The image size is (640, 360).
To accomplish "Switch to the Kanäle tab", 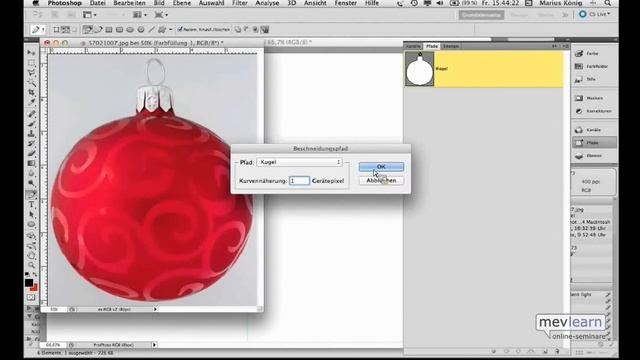I will 413,46.
